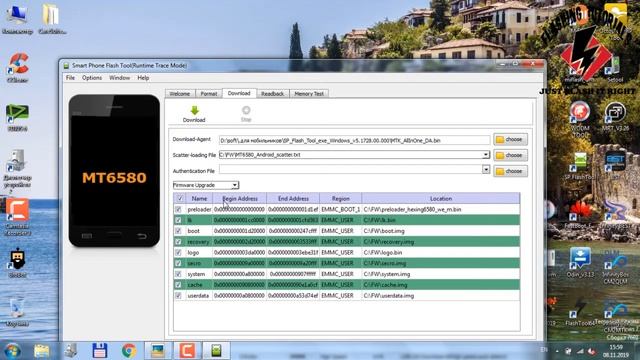Toggle the select-all checkbox in table header

180,199
